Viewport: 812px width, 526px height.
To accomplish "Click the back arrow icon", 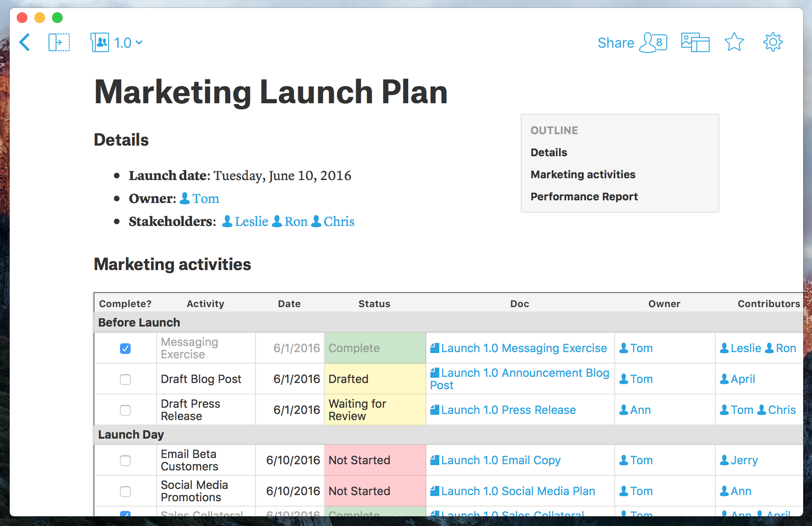I will click(25, 42).
